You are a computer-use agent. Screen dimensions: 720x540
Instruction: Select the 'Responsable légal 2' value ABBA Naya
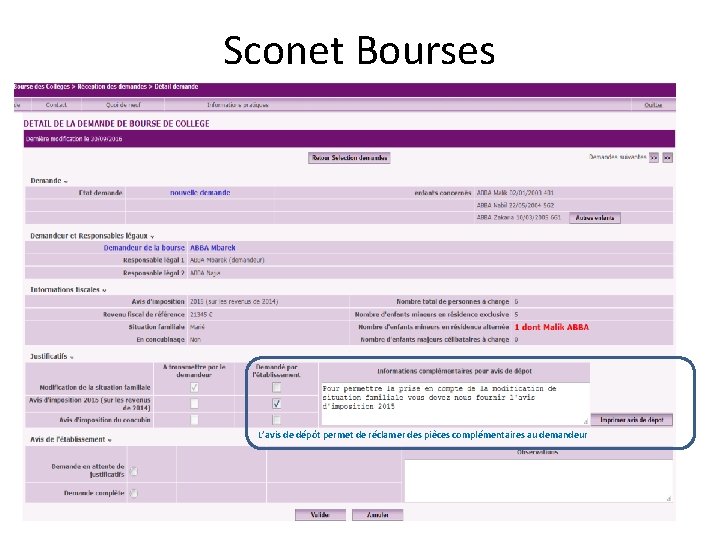coord(205,273)
